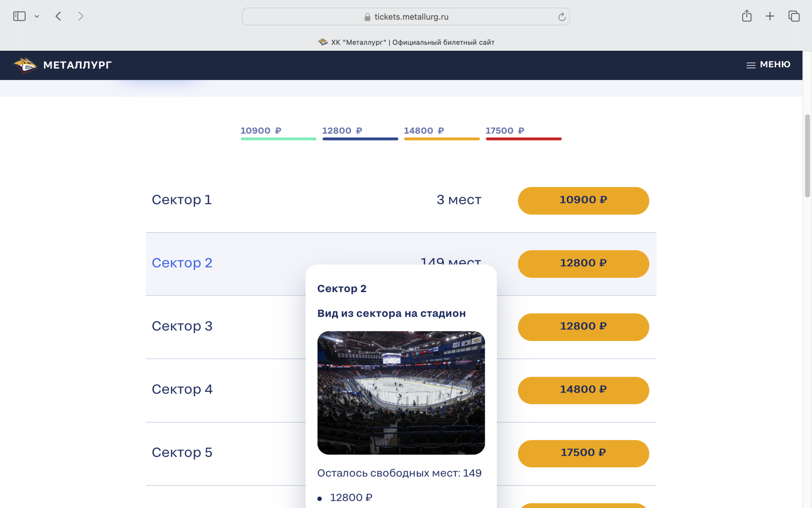This screenshot has width=812, height=508.
Task: Open the arena view photo thumbnail
Action: pyautogui.click(x=401, y=393)
